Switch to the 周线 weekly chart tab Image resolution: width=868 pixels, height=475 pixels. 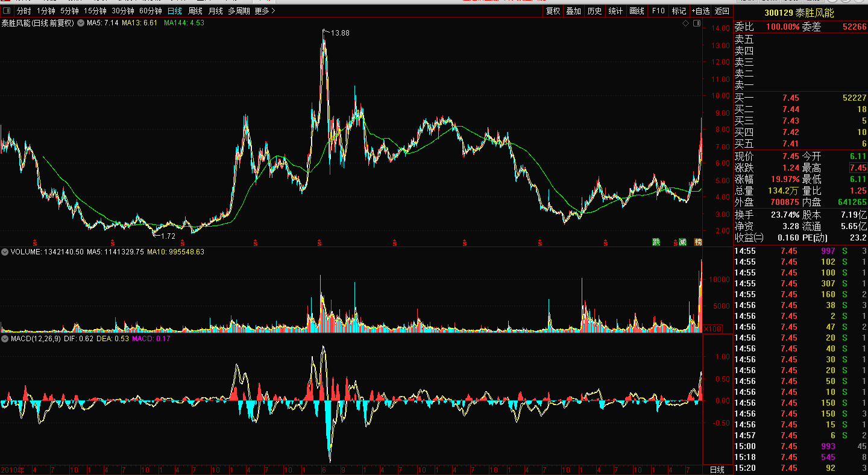(x=195, y=11)
